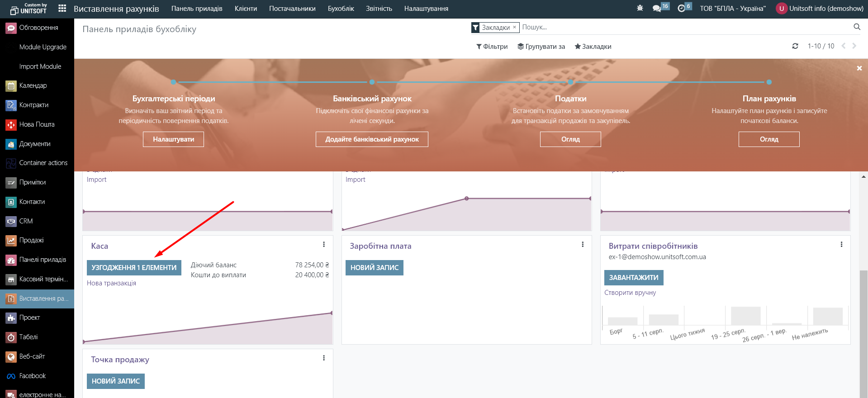
Task: Click the Нова транзакція link
Action: pyautogui.click(x=111, y=283)
